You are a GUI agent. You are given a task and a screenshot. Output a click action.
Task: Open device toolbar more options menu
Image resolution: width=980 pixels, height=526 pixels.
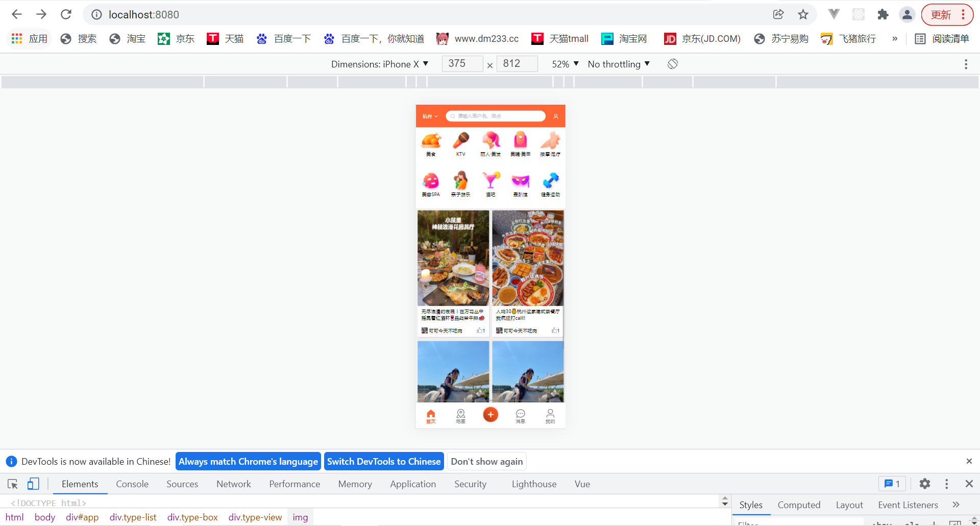click(x=966, y=64)
